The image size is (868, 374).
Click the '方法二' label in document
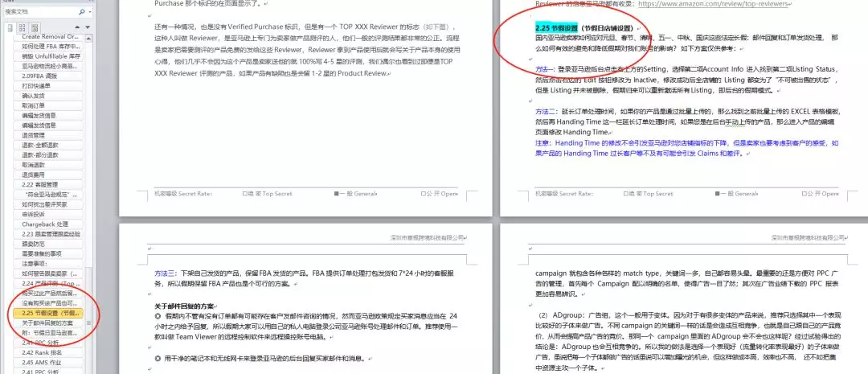pyautogui.click(x=545, y=112)
